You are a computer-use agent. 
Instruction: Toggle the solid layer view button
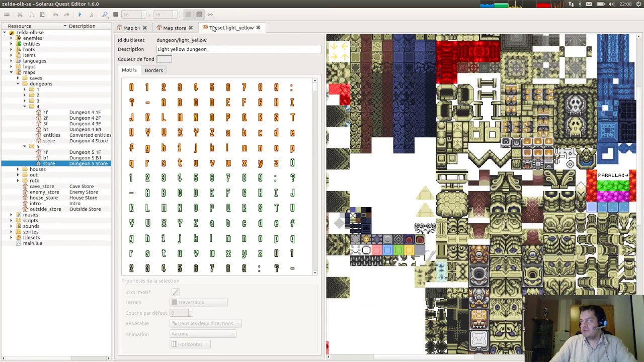point(188,15)
